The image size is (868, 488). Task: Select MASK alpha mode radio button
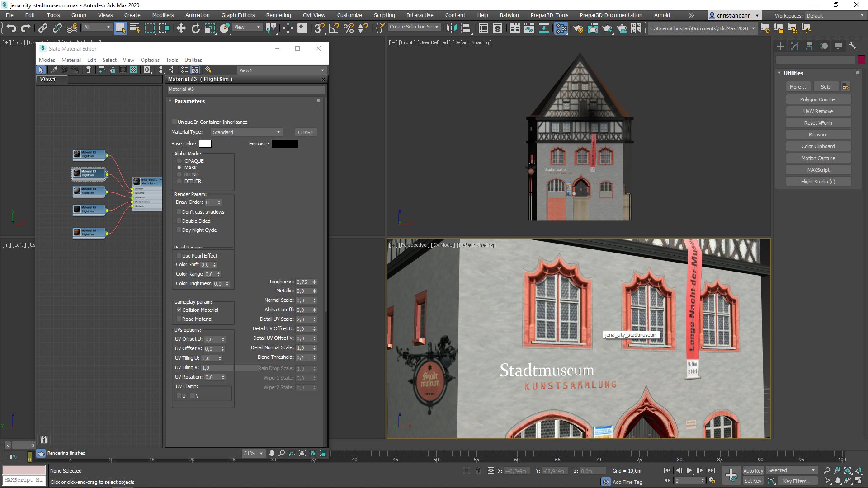tap(179, 168)
